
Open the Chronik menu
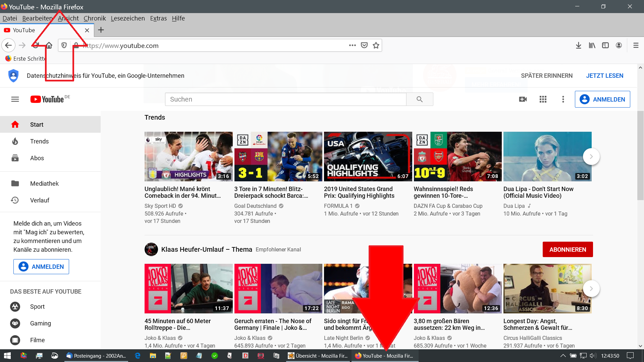pyautogui.click(x=95, y=18)
